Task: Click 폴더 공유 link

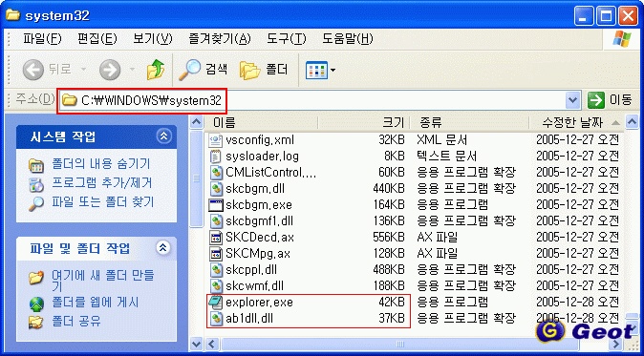Action: [x=76, y=321]
